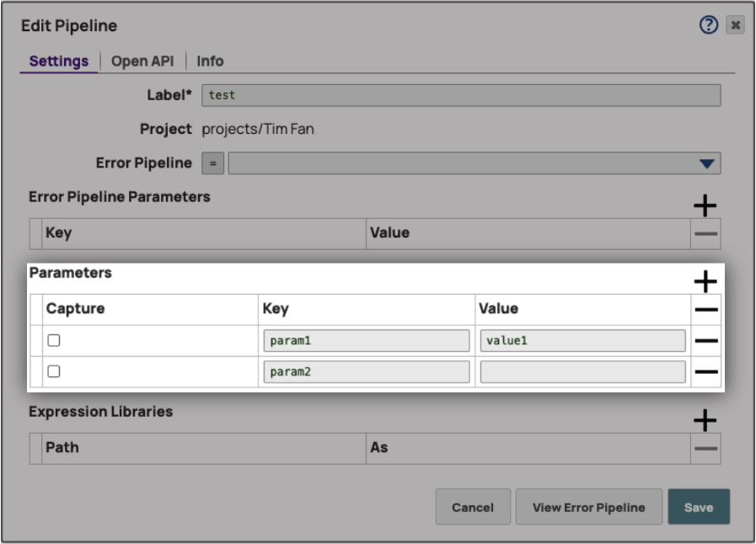This screenshot has height=544, width=756.
Task: Cancel the pipeline edit
Action: pos(473,507)
